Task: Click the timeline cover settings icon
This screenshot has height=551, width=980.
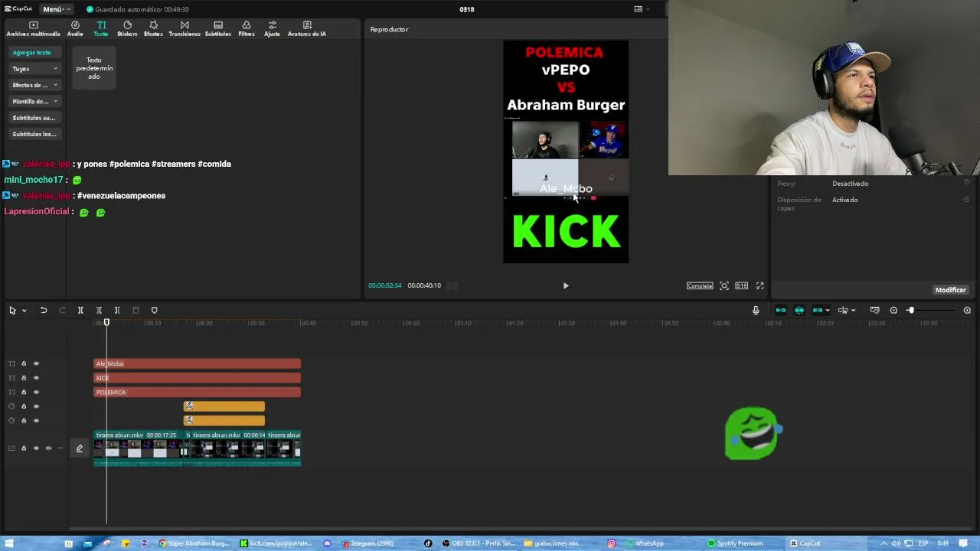Action: click(x=875, y=310)
